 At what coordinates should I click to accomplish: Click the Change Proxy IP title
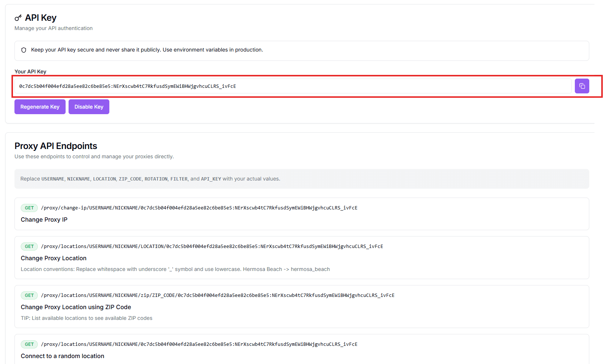pos(44,219)
